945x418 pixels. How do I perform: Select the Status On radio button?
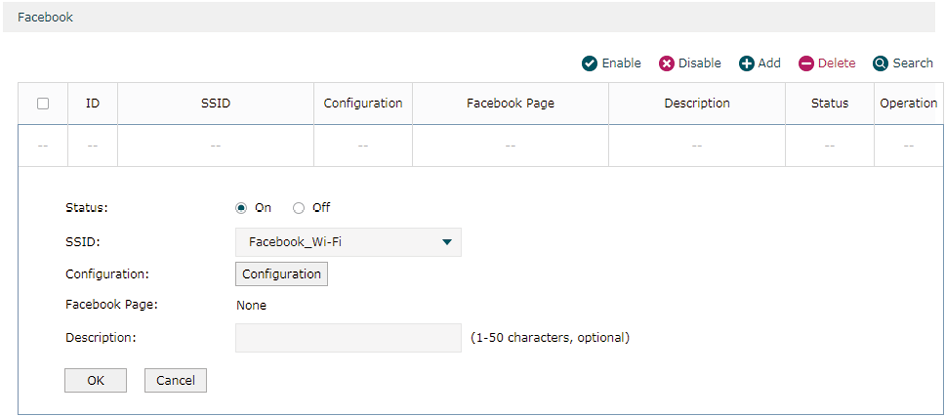point(241,208)
